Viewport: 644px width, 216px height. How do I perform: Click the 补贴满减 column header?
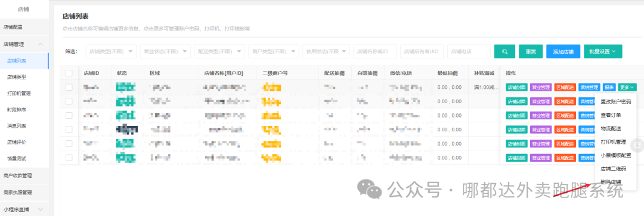[484, 73]
